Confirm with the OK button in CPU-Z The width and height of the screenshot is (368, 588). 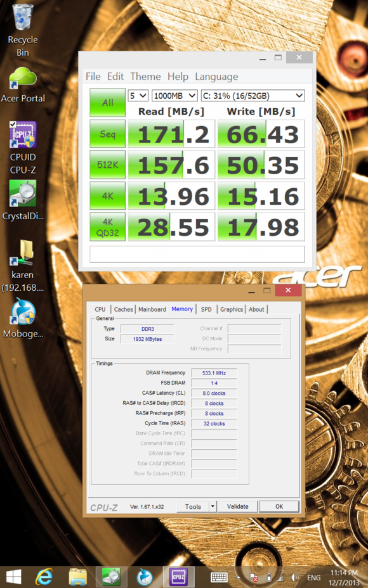pyautogui.click(x=279, y=507)
